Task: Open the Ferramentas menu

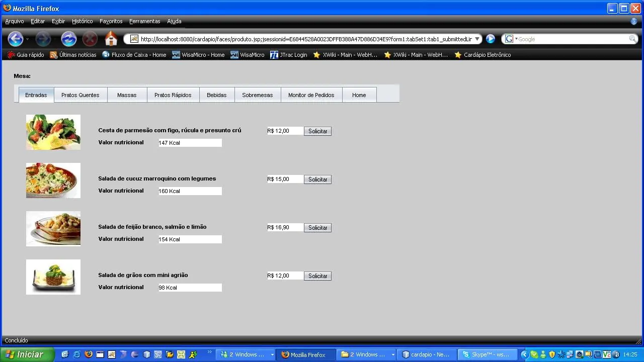Action: click(x=145, y=21)
